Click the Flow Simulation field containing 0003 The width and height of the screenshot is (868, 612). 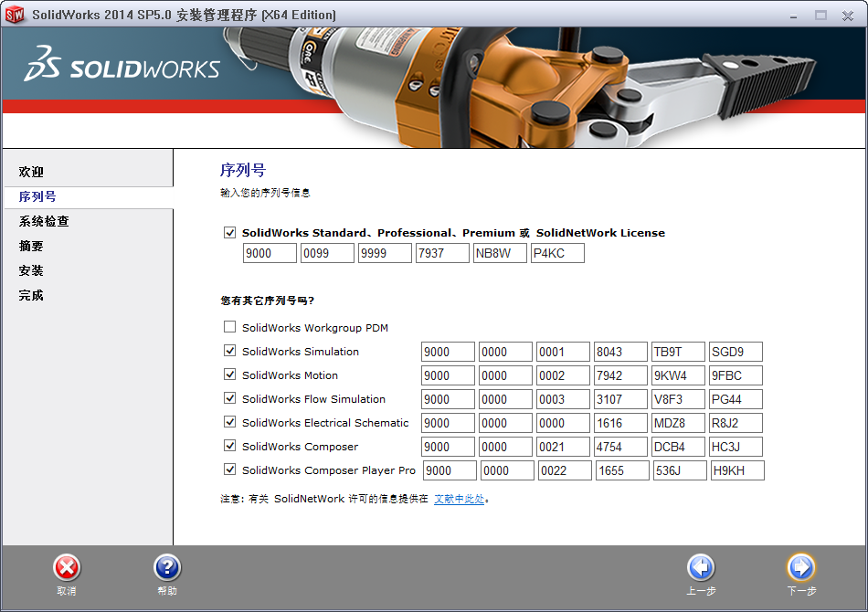(x=563, y=399)
